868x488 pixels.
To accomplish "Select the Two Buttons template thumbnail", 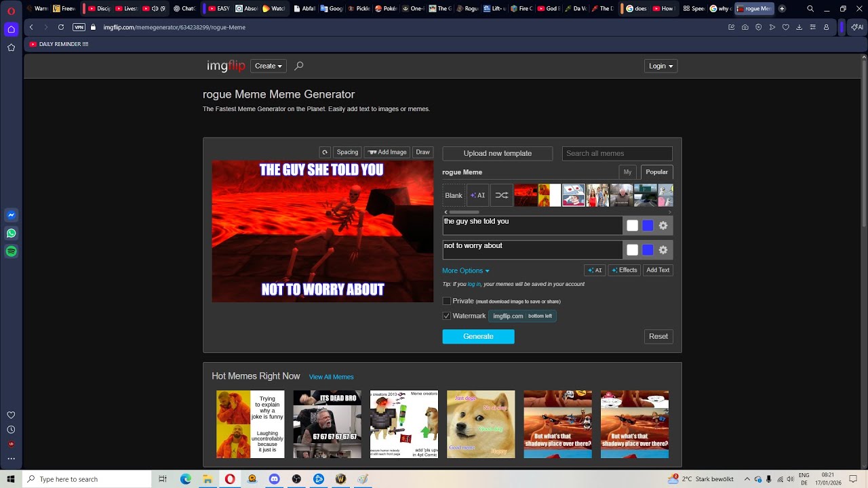I will tap(574, 195).
